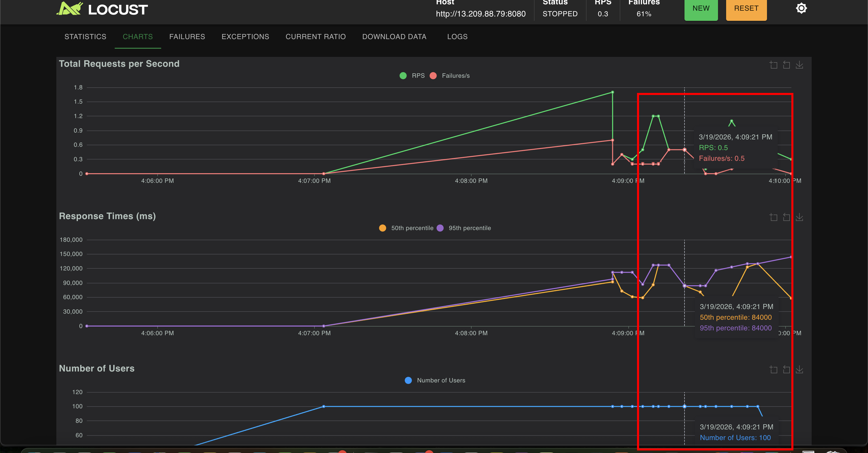The image size is (868, 453).
Task: View the Logs tab
Action: 457,36
